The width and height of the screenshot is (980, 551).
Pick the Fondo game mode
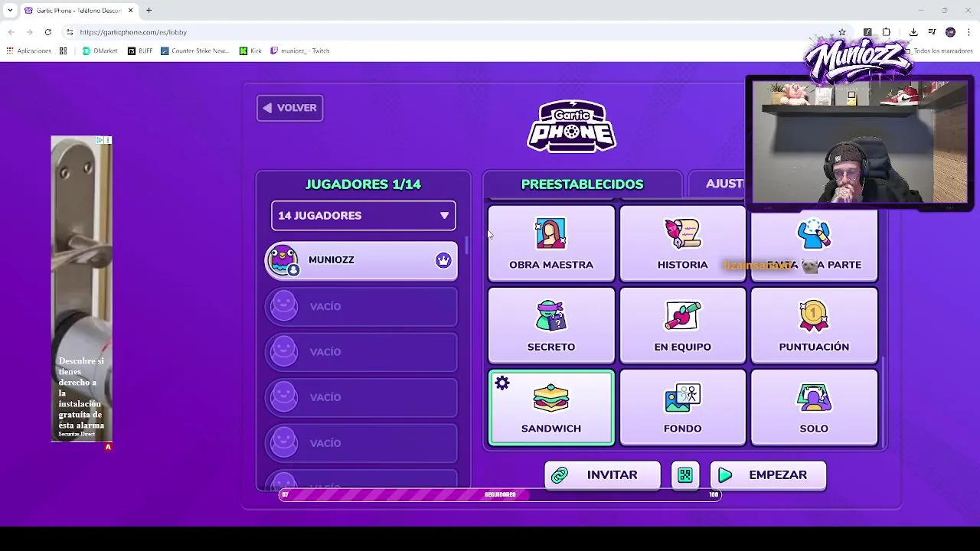[x=682, y=407]
